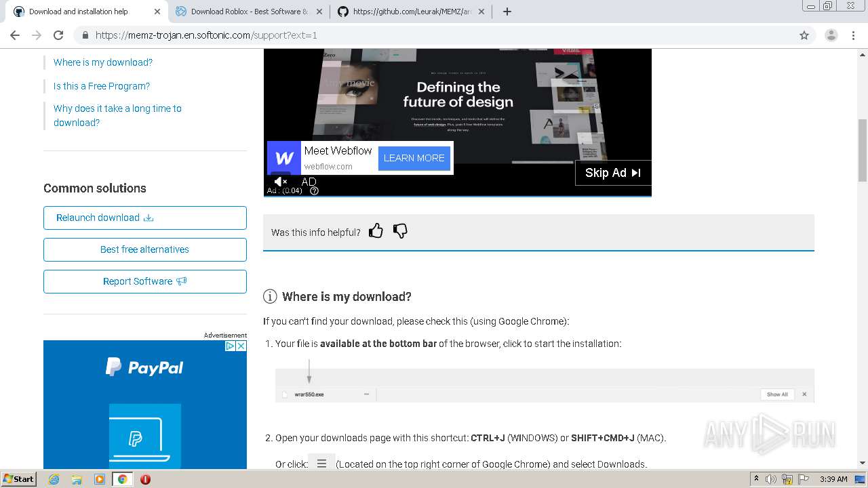Open the network tray icon
This screenshot has height=488, width=868.
pos(787,479)
